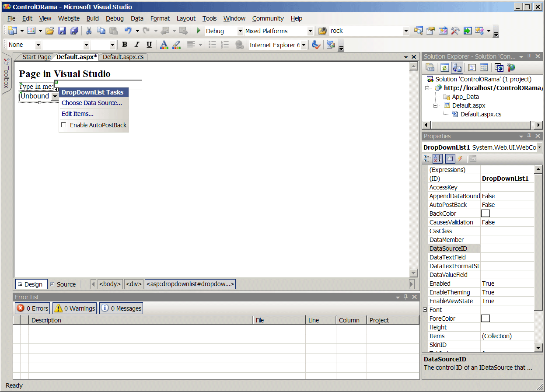Viewport: 545px width, 392px height.
Task: Sort properties alphabetically with A-Z icon
Action: [x=438, y=159]
